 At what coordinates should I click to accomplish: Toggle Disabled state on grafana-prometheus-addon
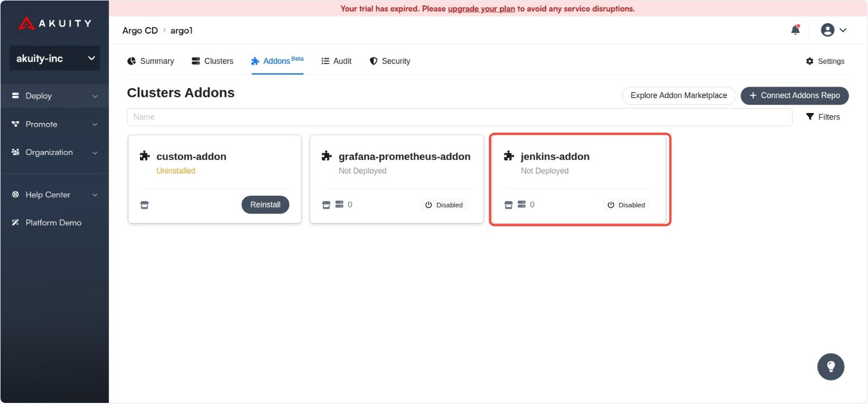point(444,205)
